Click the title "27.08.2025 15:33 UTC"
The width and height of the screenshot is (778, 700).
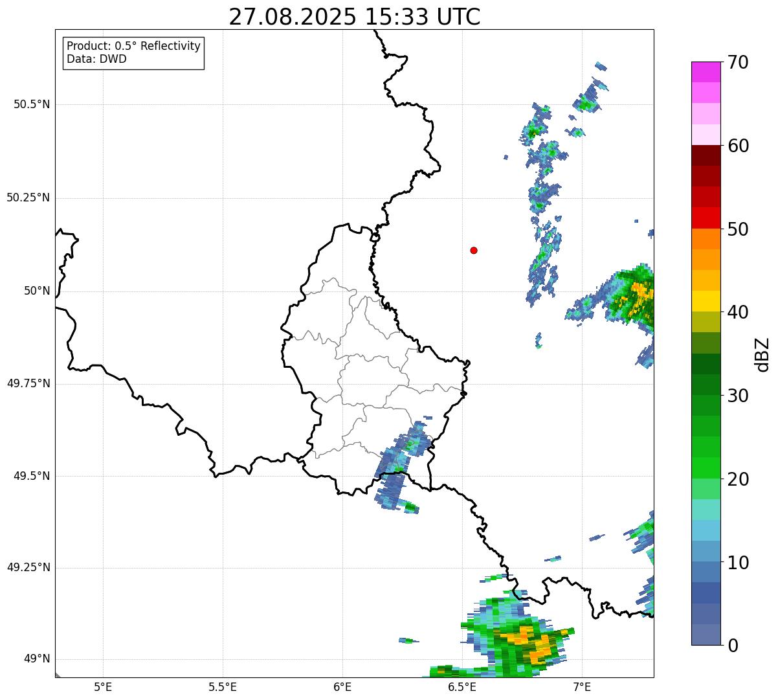[x=355, y=17]
